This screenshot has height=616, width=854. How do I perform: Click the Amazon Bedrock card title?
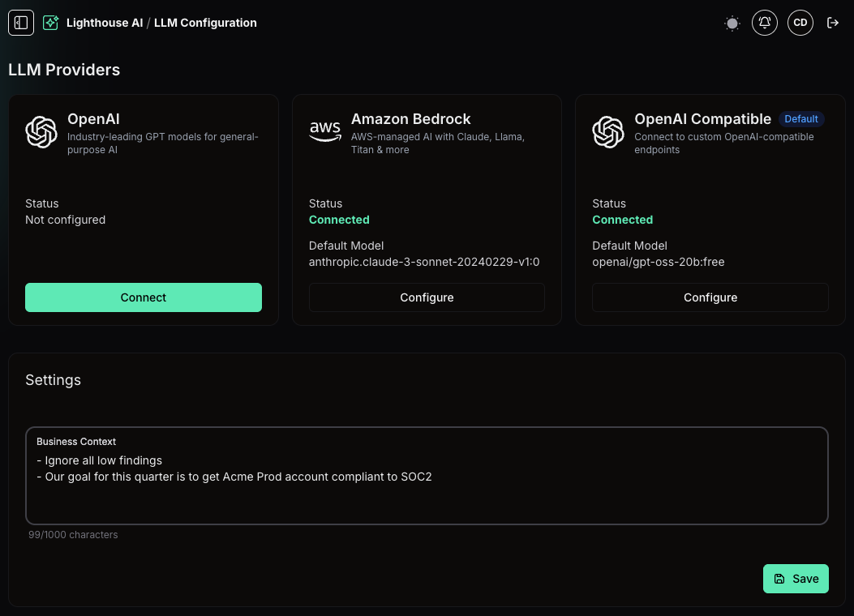click(x=411, y=119)
